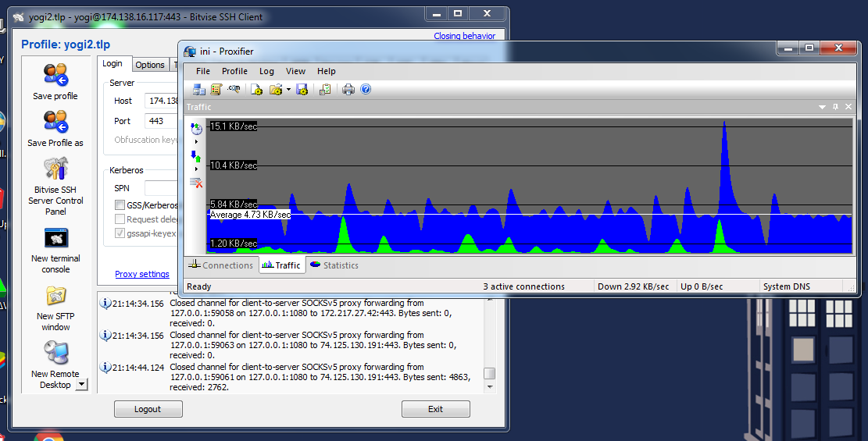Click the printer icon in Proxifier toolbar
The width and height of the screenshot is (868, 441).
click(348, 89)
